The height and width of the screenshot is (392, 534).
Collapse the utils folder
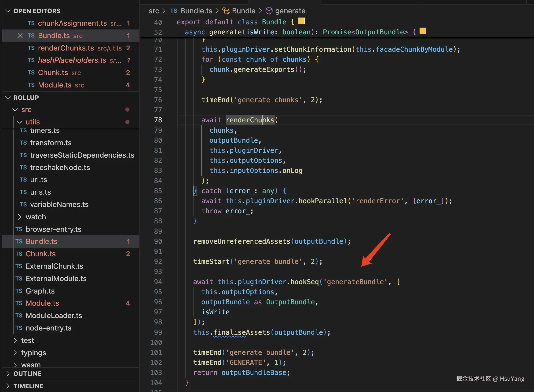coord(20,122)
